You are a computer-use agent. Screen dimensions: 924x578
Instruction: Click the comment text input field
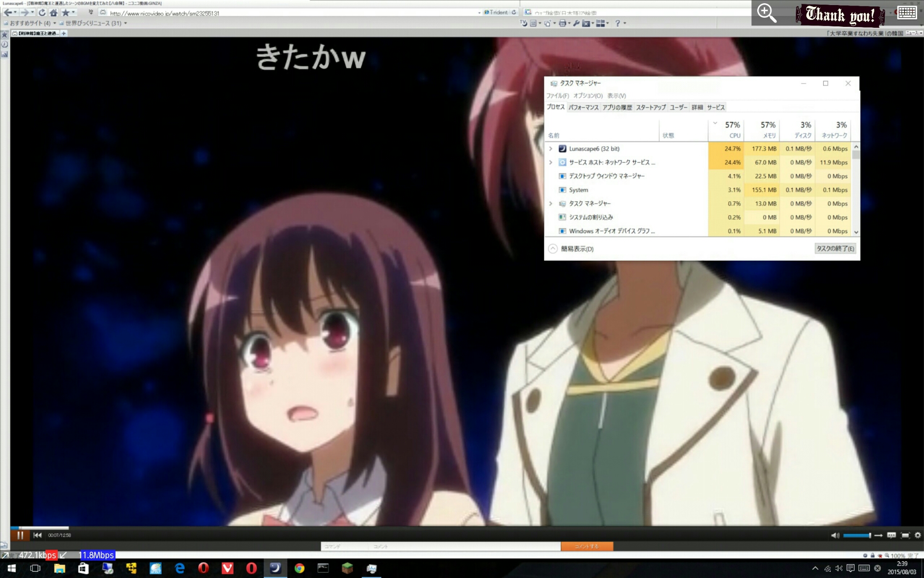(466, 547)
